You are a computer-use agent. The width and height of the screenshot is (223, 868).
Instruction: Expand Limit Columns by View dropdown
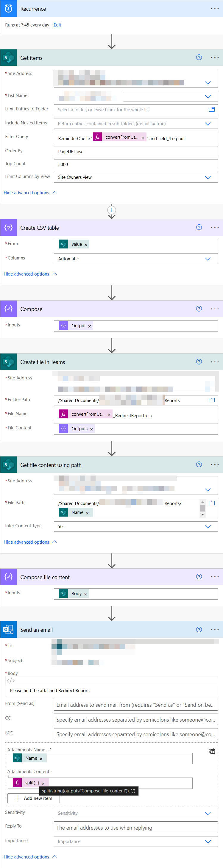(x=208, y=178)
